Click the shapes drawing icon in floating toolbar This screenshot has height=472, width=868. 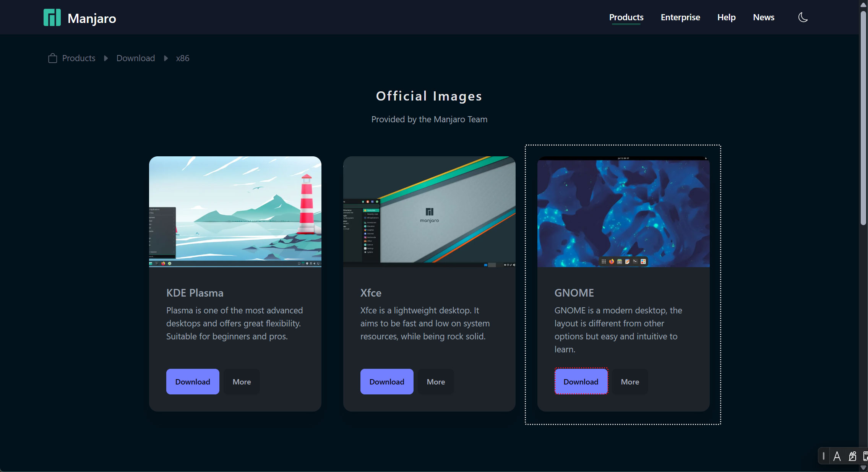852,456
